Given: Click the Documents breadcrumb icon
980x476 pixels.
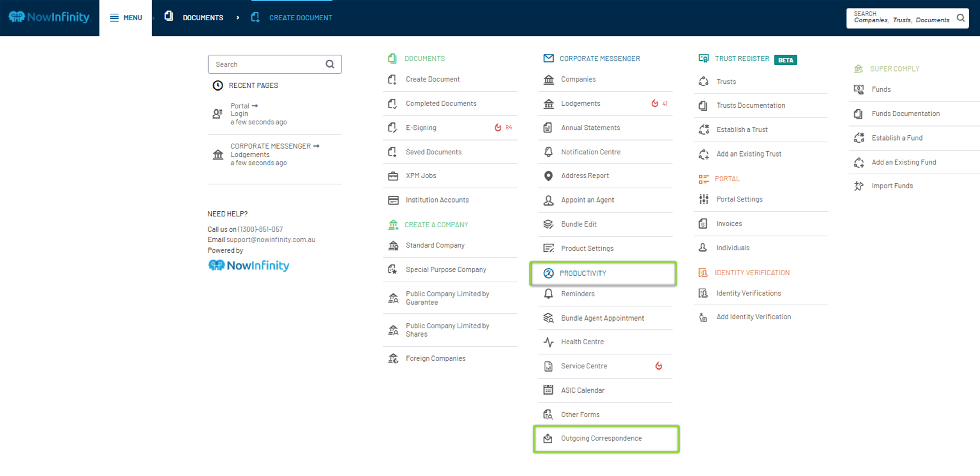Looking at the screenshot, I should tap(169, 16).
